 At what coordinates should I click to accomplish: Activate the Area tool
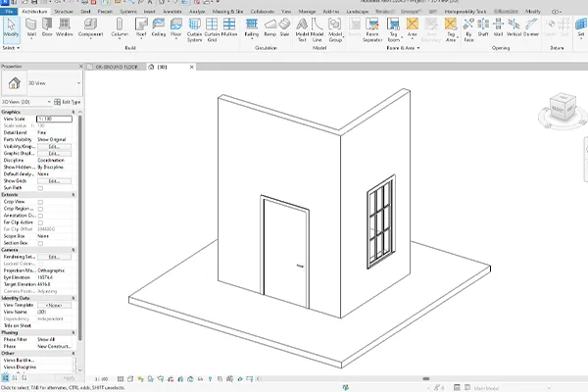click(413, 28)
